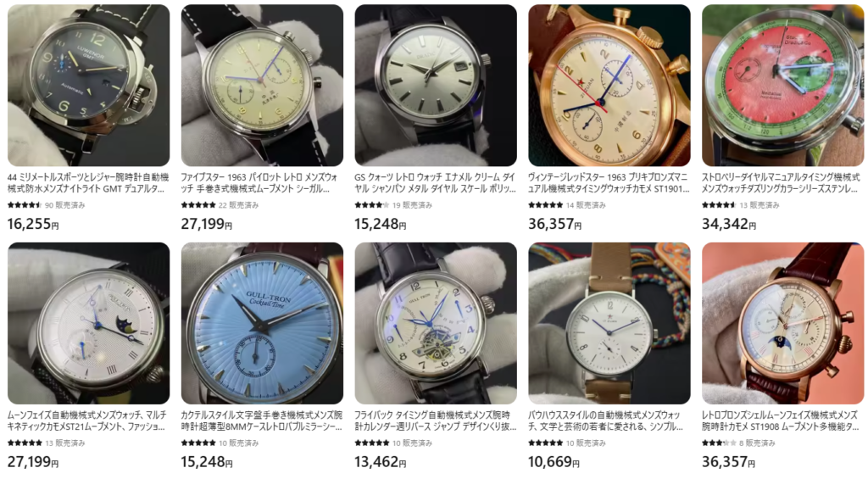Viewport: 868px width, 479px height.
Task: Click star rating with 90 sold
Action: tap(25, 205)
